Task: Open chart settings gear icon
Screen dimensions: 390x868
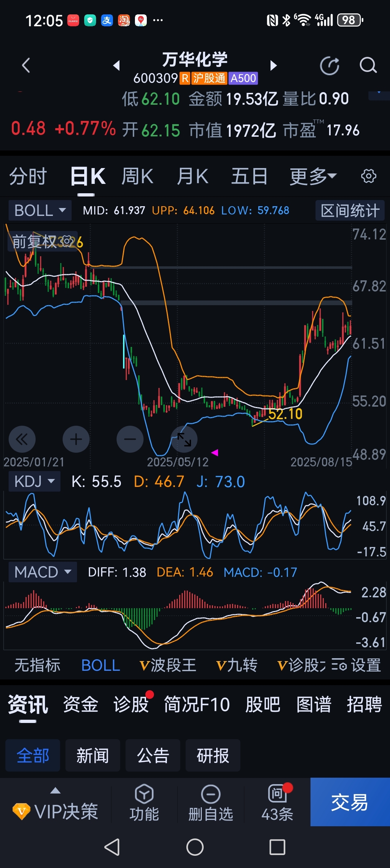Action: point(368,176)
